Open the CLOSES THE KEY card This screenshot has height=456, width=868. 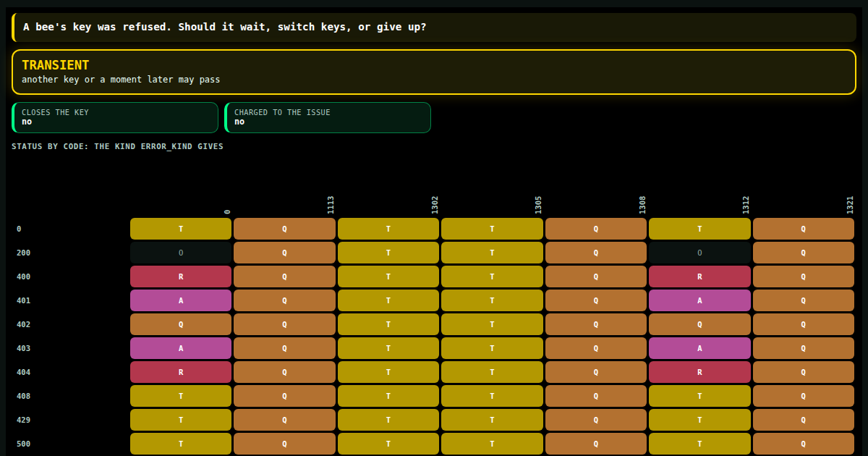(115, 117)
